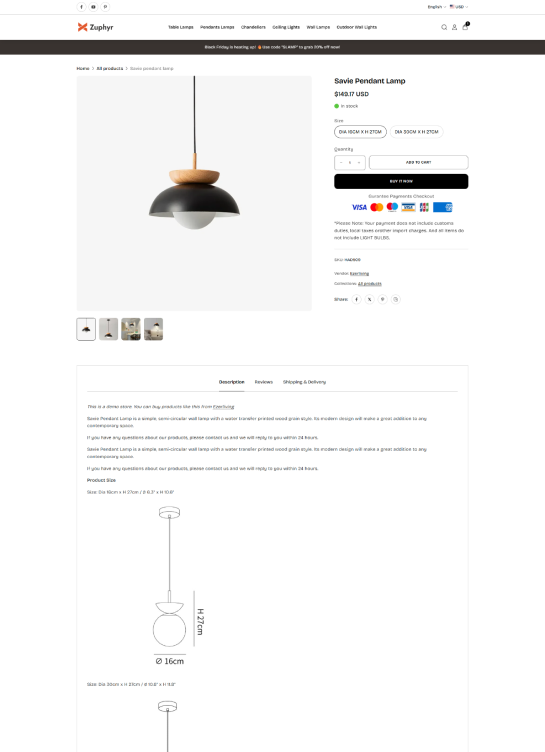Screen dimensions: 545x752
Task: Select the DIA 30CM X H 27CM size option
Action: 416,132
